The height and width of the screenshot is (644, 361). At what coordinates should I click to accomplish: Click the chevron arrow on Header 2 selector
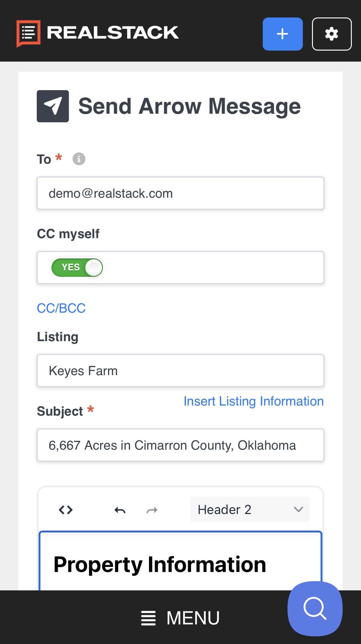click(x=298, y=509)
